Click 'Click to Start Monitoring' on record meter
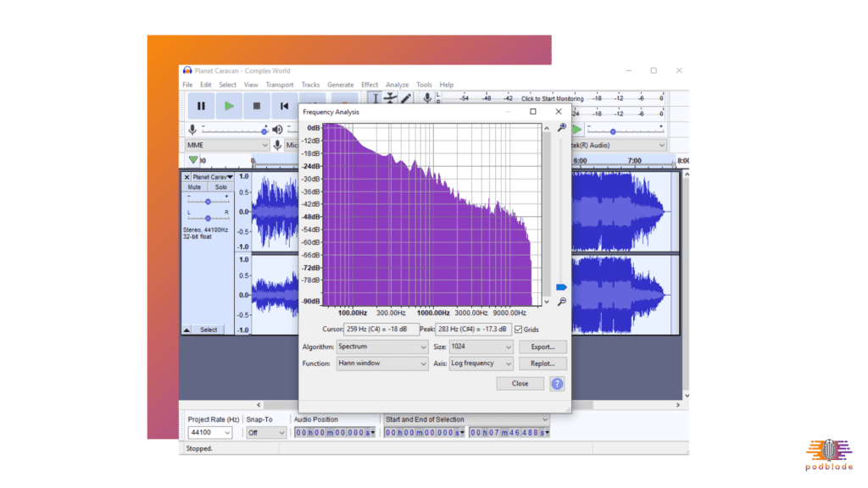868x488 pixels. point(553,98)
